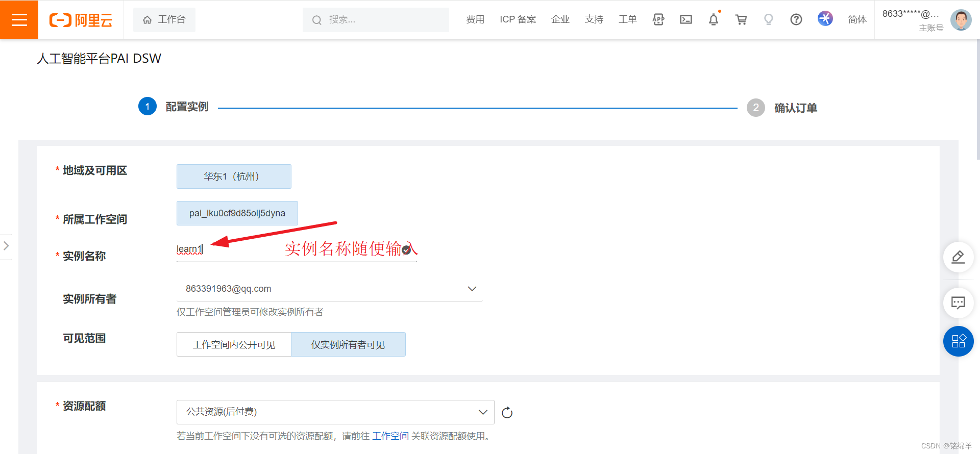The image size is (980, 454).
Task: Switch language via 简体
Action: [857, 19]
